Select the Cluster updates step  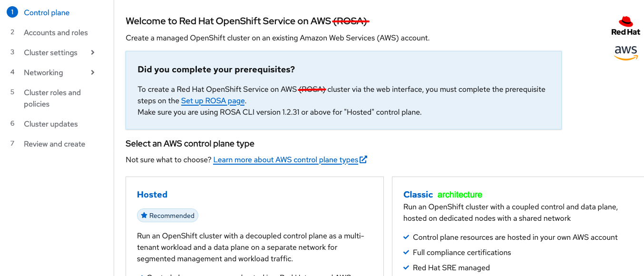pos(51,124)
